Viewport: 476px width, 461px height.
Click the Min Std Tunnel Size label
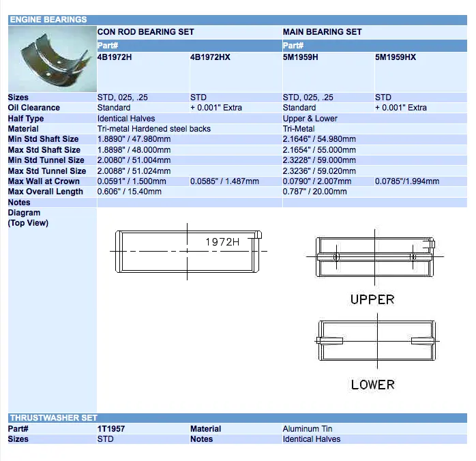click(46, 160)
